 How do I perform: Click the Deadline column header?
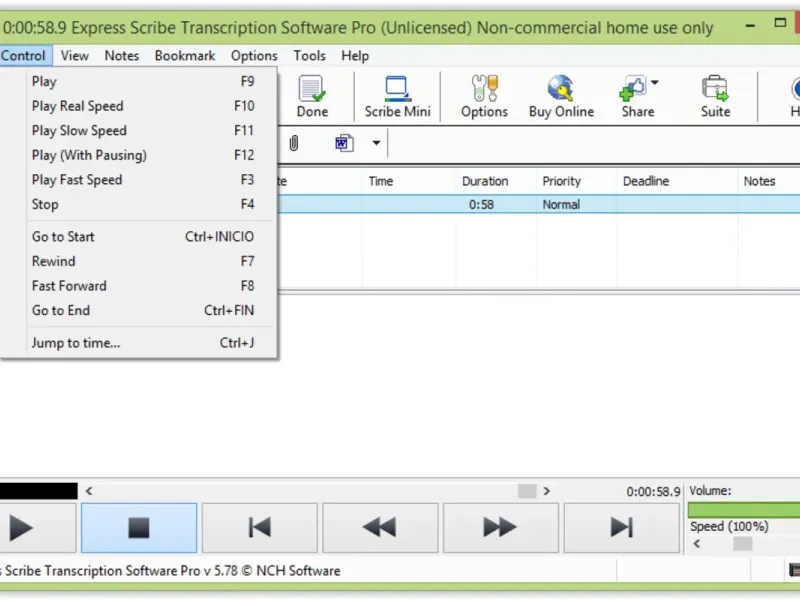pos(677,181)
